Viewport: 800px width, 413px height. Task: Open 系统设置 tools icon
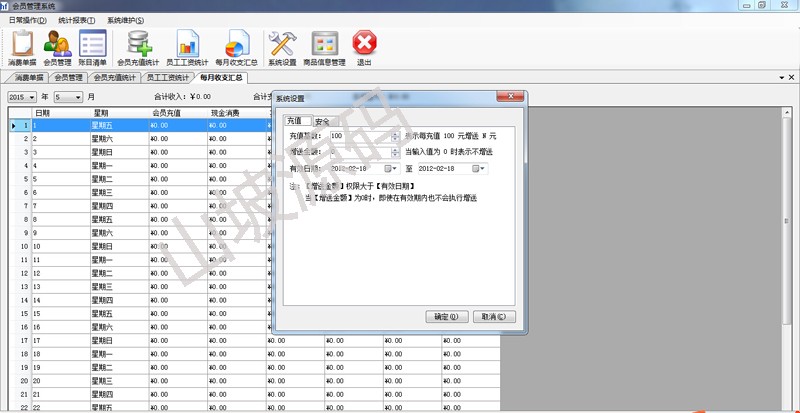click(282, 46)
